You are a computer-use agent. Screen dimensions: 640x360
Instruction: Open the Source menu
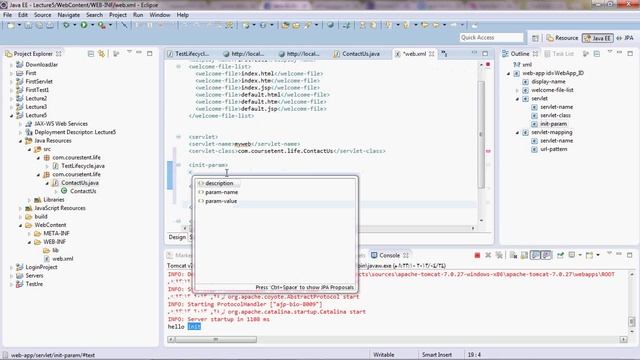[x=42, y=15]
